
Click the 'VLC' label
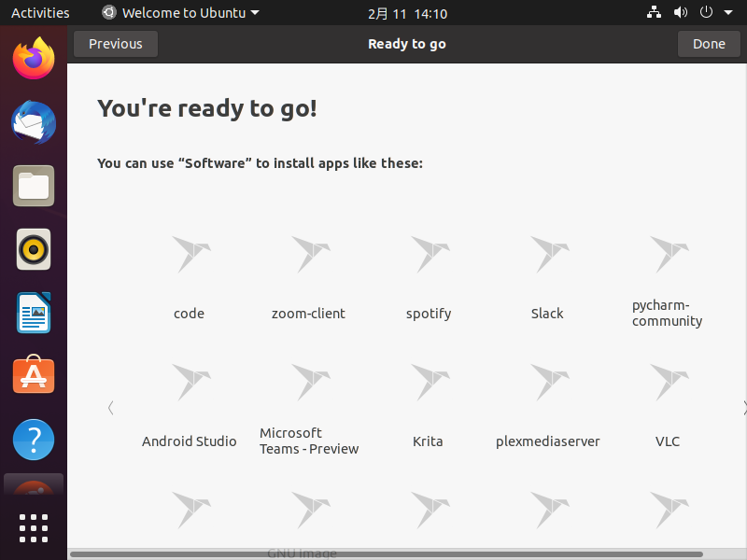coord(668,441)
